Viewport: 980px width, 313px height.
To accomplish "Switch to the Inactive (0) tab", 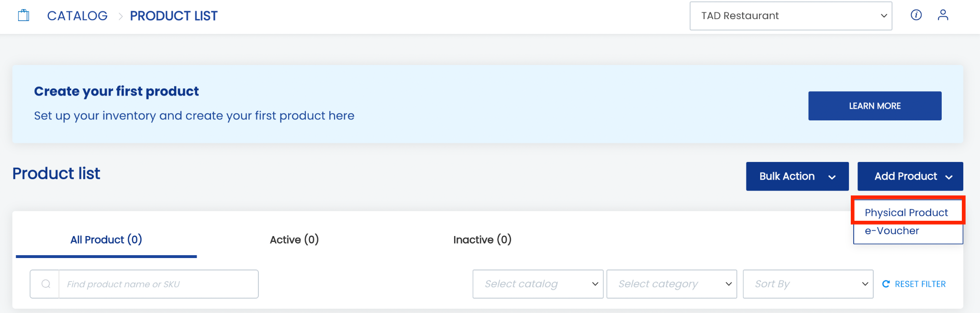I will pyautogui.click(x=482, y=239).
